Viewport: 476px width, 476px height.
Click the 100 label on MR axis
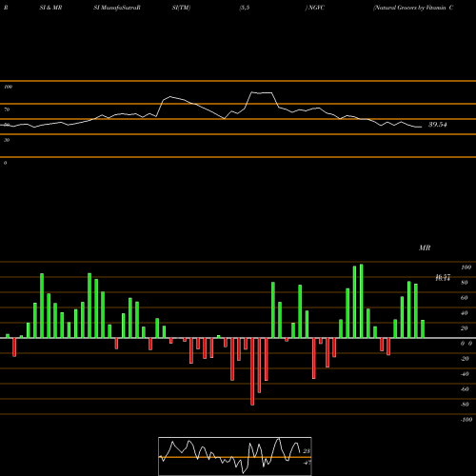[x=466, y=268]
